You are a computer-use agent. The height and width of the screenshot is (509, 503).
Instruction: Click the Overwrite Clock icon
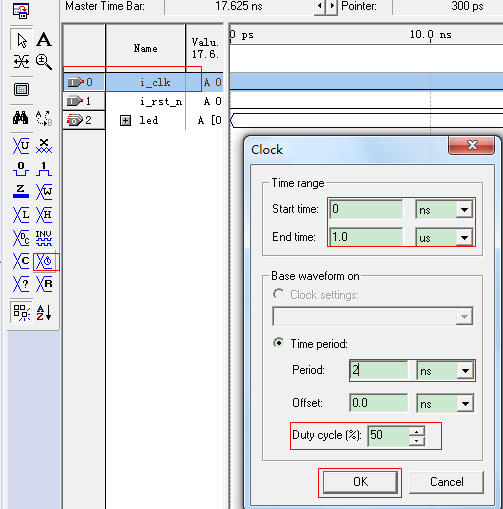tap(45, 261)
